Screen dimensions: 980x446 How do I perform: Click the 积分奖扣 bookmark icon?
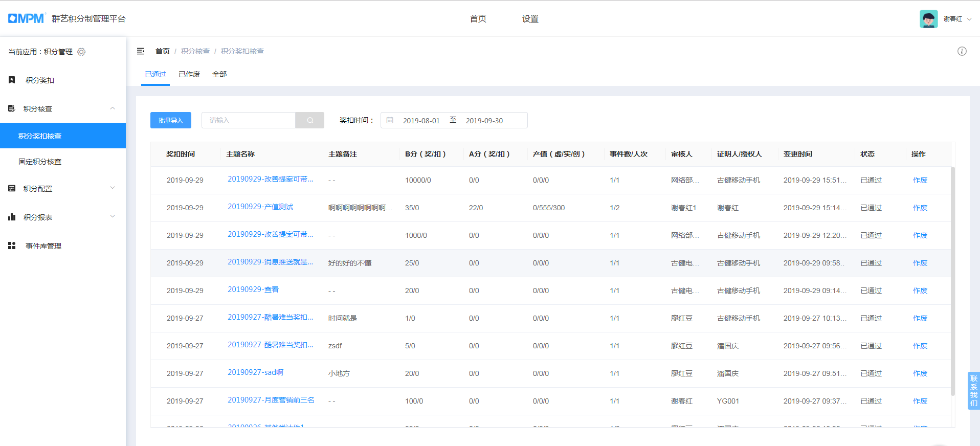point(12,80)
